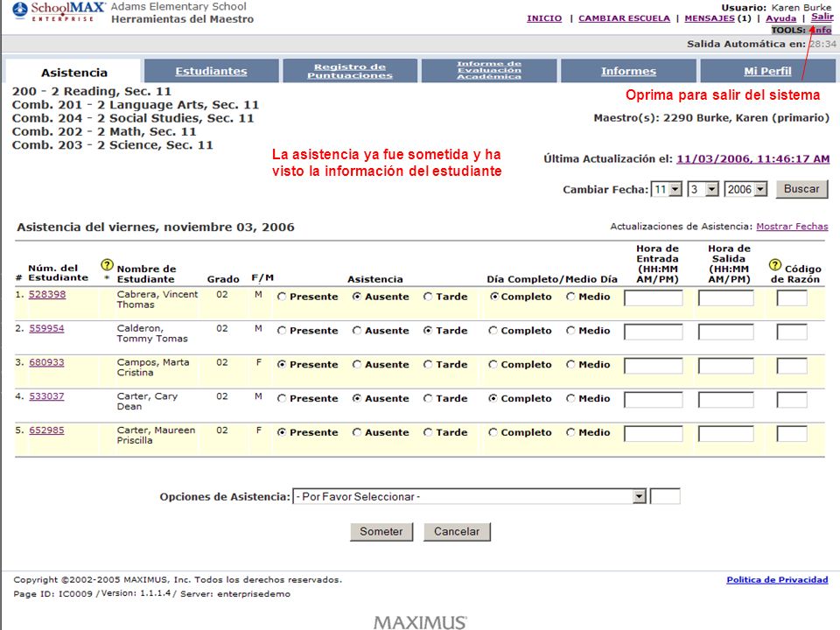This screenshot has width=840, height=630.
Task: Click the SchoolMAX Enterprise logo
Action: coord(58,10)
